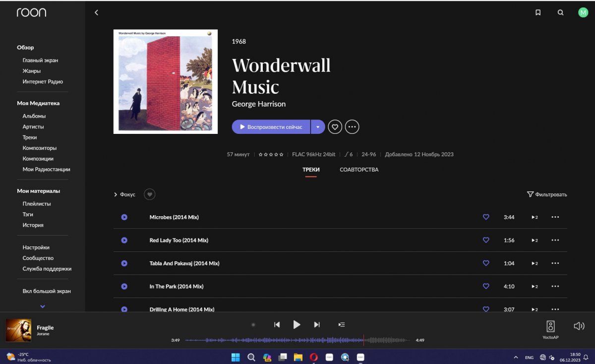This screenshot has width=595, height=364.
Task: Open search with the magnifier icon
Action: coord(560,13)
